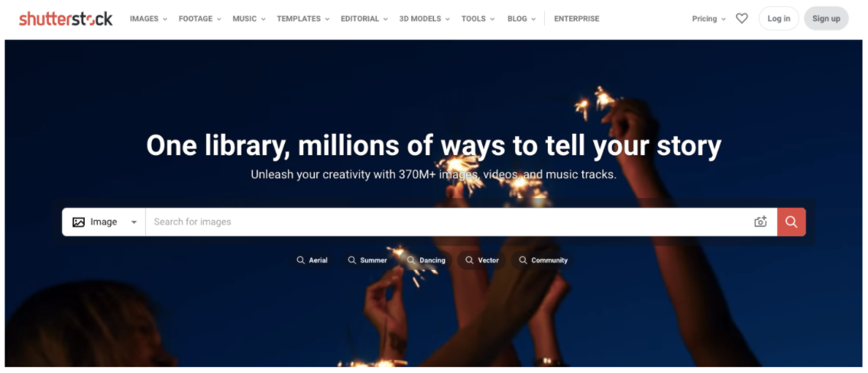This screenshot has width=868, height=373.
Task: Select the Summer search suggestion
Action: pos(368,260)
